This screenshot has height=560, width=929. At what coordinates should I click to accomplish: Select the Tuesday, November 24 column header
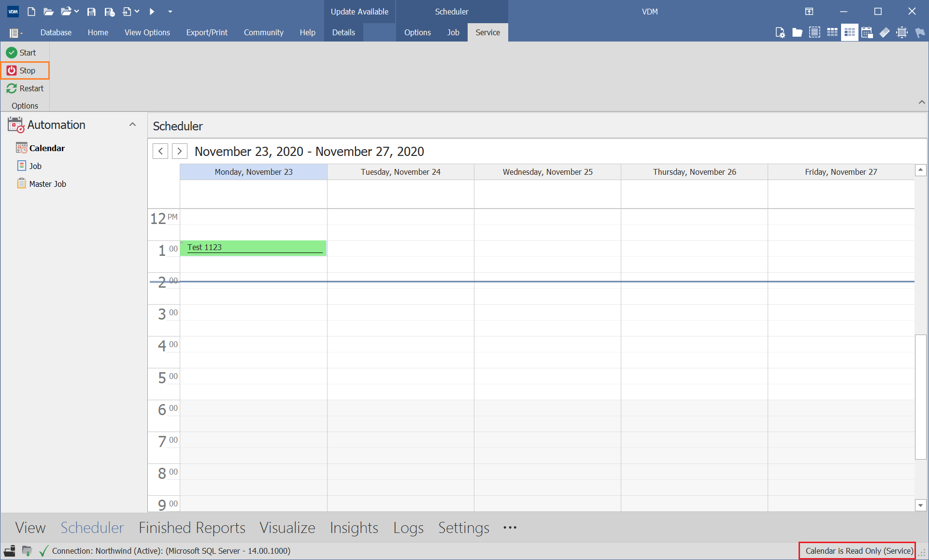tap(400, 172)
